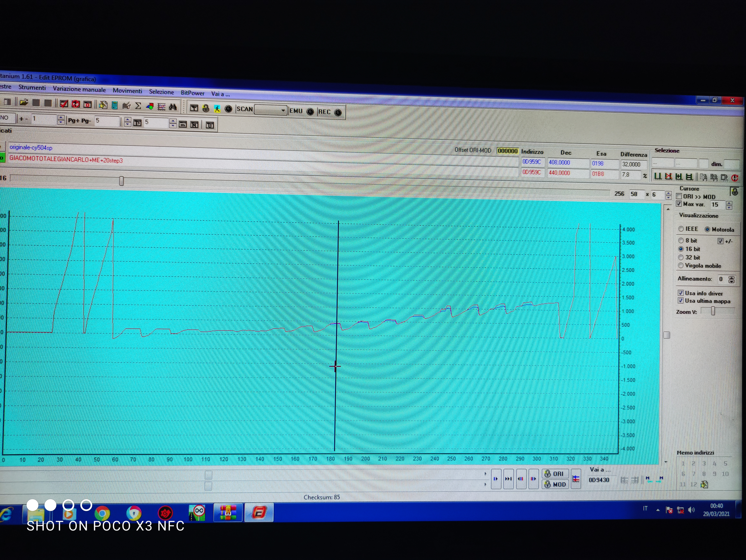This screenshot has width=746, height=560.
Task: Open the Strumenti menu
Action: 32,88
